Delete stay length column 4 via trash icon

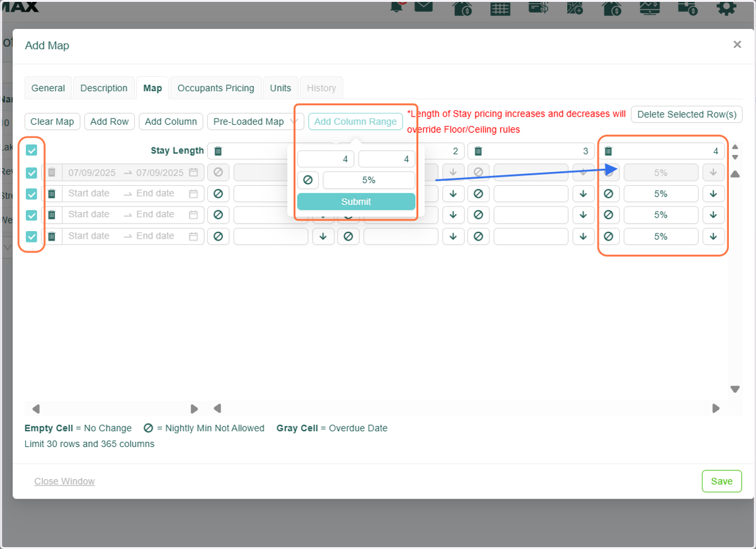pyautogui.click(x=608, y=151)
